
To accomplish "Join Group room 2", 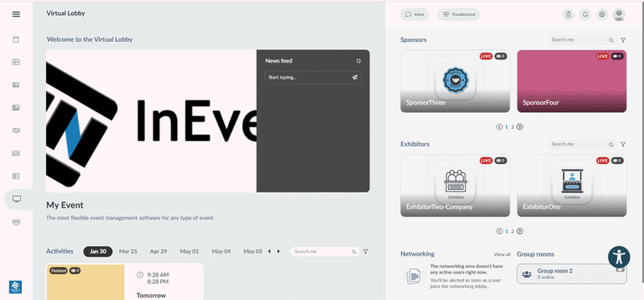I will pyautogui.click(x=572, y=273).
